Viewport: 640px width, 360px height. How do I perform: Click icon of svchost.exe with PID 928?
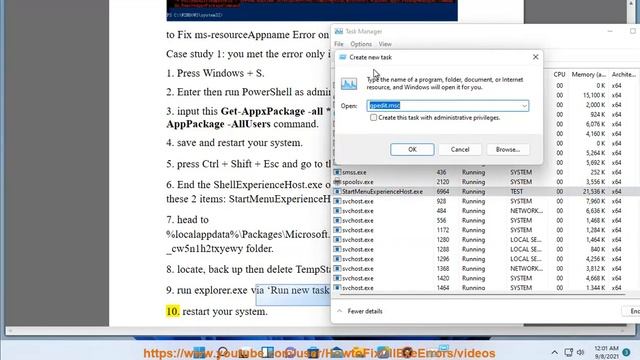click(337, 201)
